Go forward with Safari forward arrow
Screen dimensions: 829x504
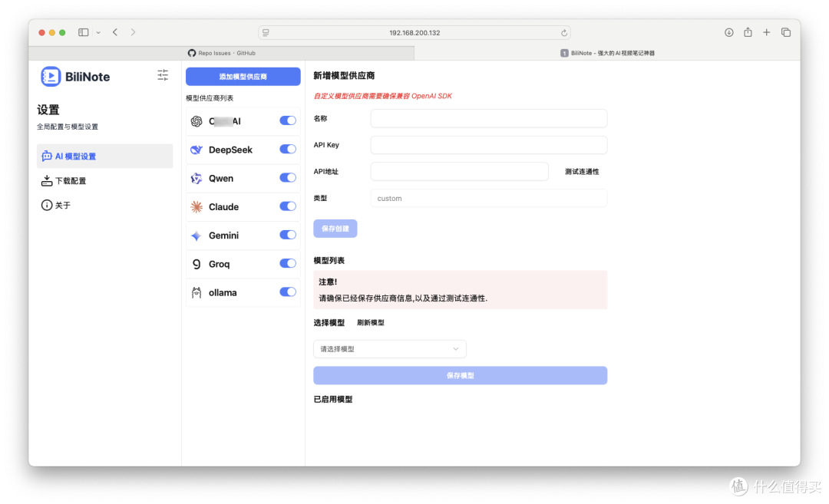click(x=134, y=32)
